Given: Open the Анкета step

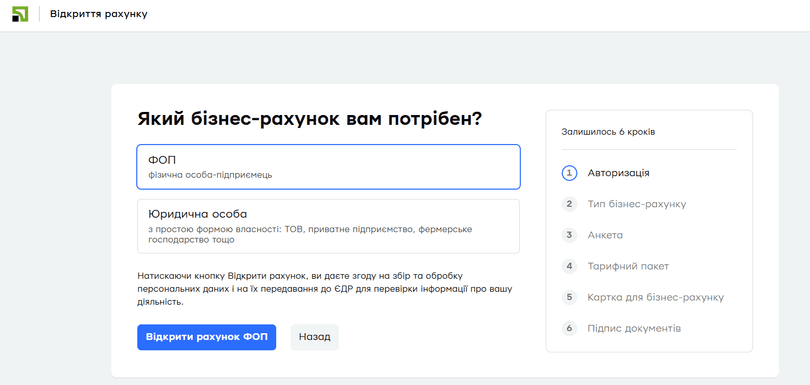Looking at the screenshot, I should [605, 235].
